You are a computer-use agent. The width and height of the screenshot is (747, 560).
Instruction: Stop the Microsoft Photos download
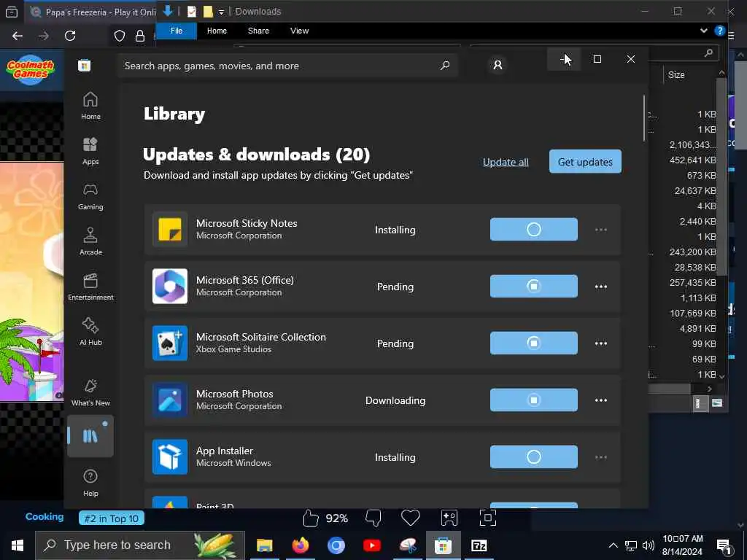tap(533, 400)
